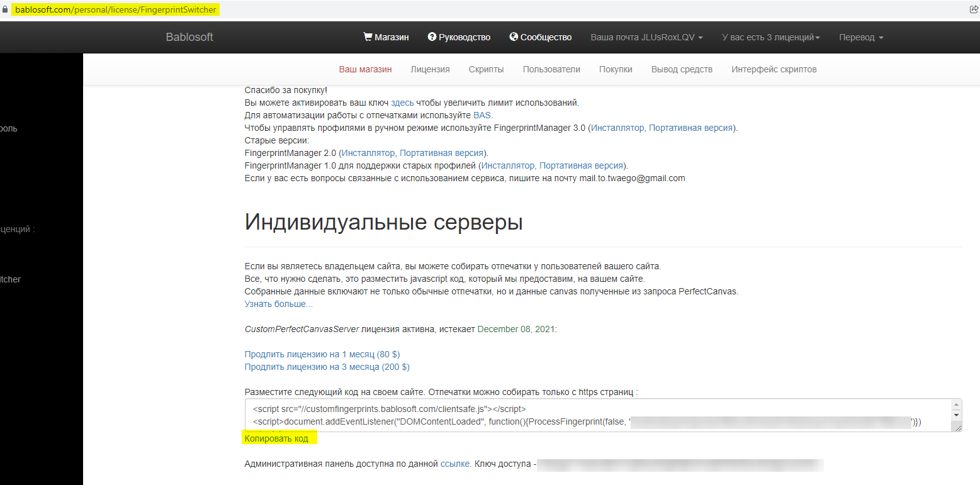The width and height of the screenshot is (980, 485).
Task: Click the globe Сообщество icon
Action: (x=514, y=37)
